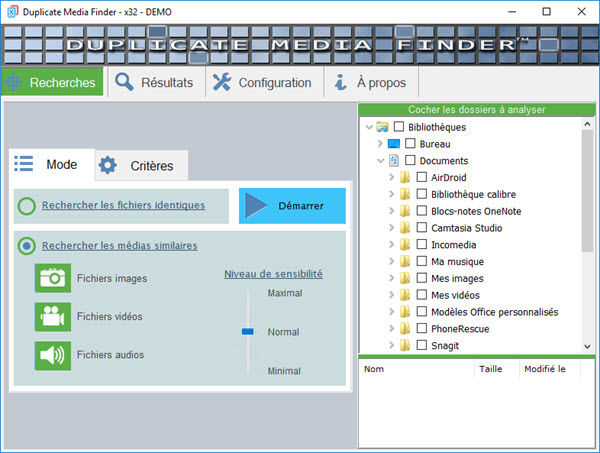Click the Mes vidéos folder icon
This screenshot has height=453, width=600.
pyautogui.click(x=405, y=295)
